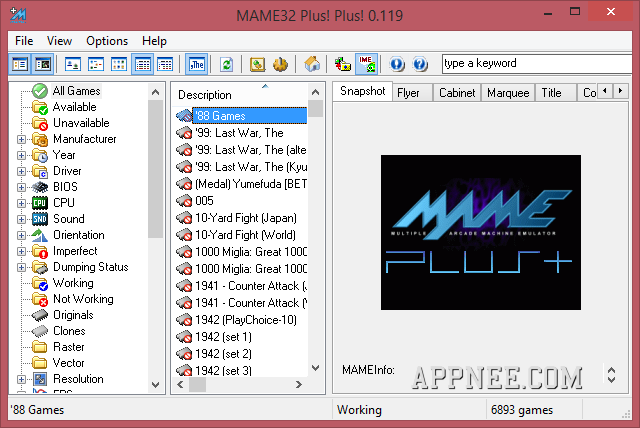Switch to grouped view mode
Screen dimensions: 640x428
click(x=165, y=64)
